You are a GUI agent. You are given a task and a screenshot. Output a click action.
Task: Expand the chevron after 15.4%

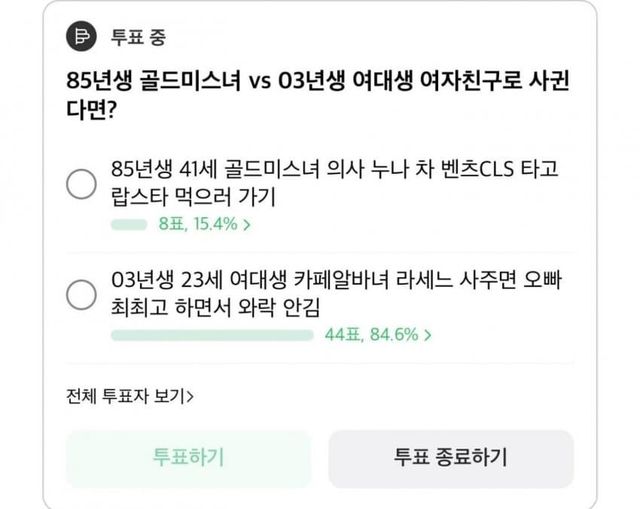click(x=247, y=225)
